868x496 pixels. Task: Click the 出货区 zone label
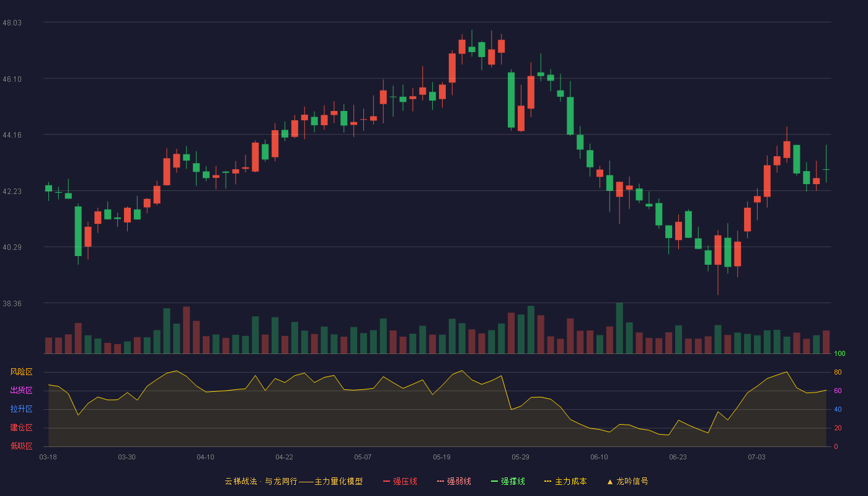click(21, 391)
